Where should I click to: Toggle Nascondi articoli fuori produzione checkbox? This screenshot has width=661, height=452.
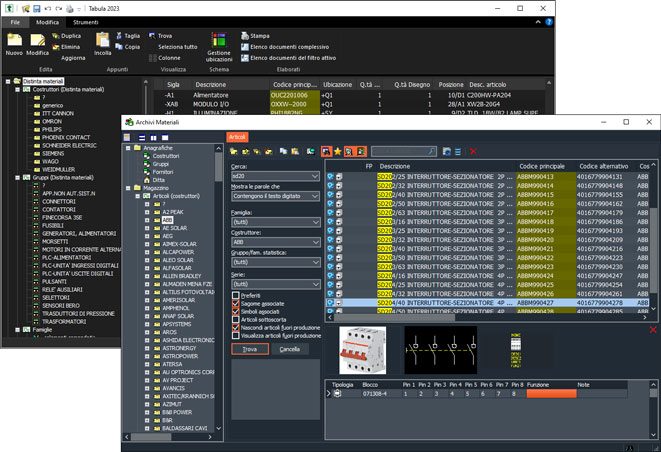[x=236, y=328]
